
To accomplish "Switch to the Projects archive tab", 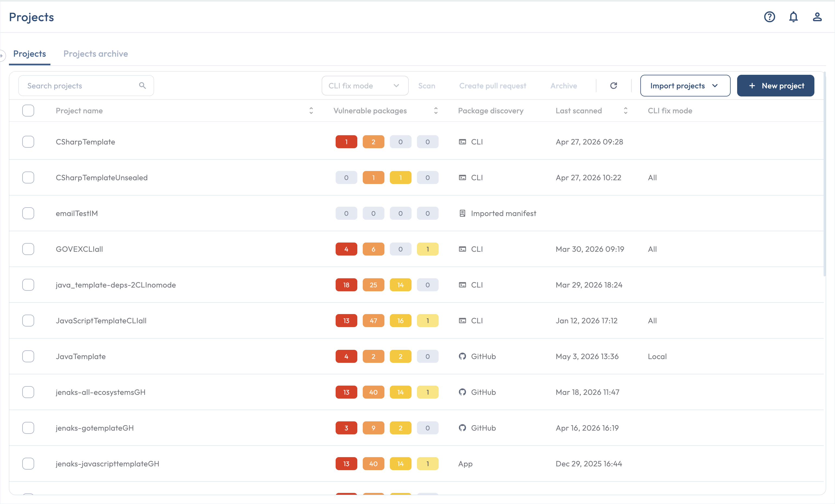I will click(95, 54).
